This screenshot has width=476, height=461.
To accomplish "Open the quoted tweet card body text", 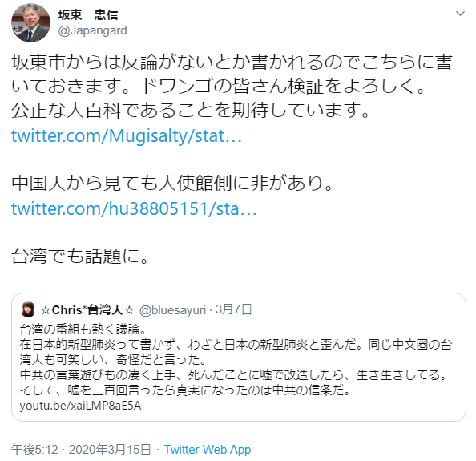I will 236,367.
